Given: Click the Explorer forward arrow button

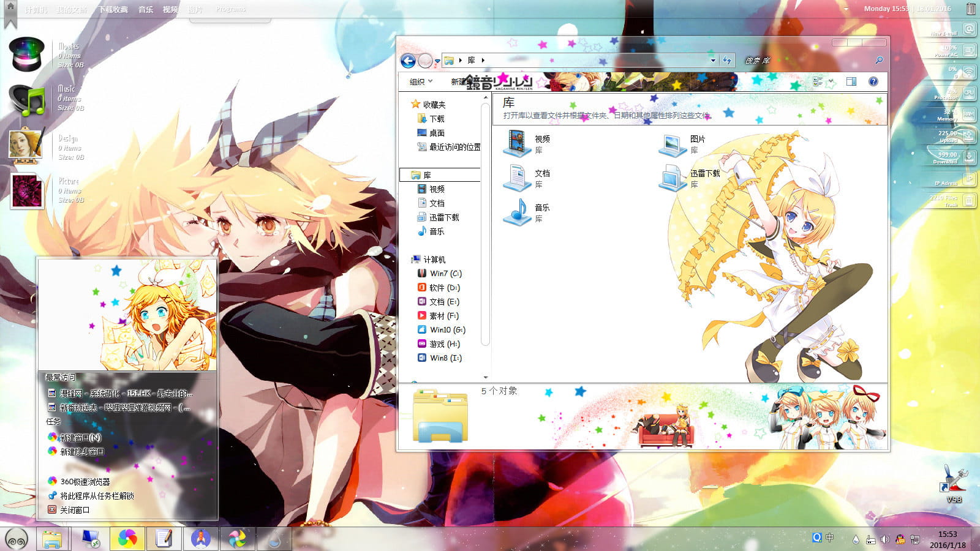Looking at the screenshot, I should 425,61.
